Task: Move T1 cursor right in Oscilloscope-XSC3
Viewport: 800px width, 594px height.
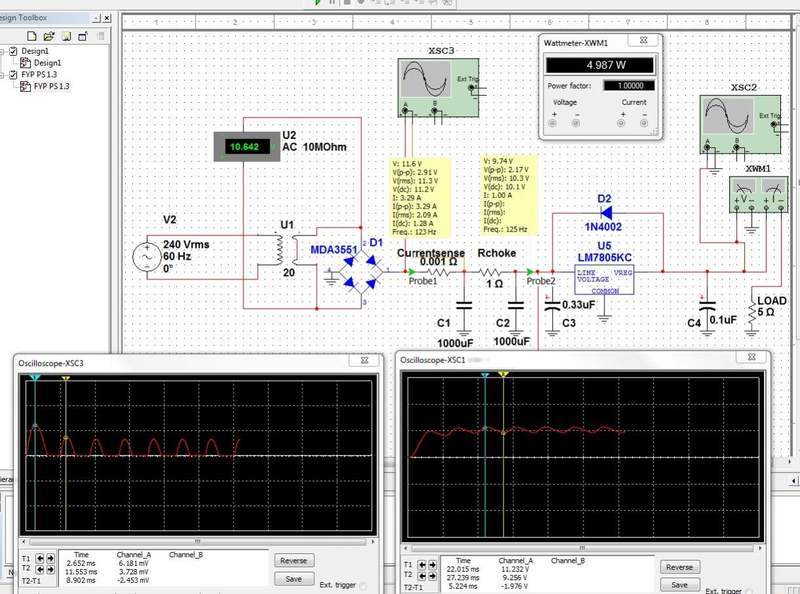Action: [49, 560]
